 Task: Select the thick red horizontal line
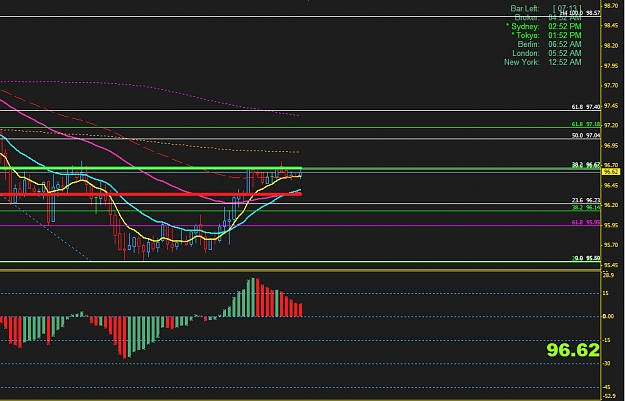pos(151,195)
